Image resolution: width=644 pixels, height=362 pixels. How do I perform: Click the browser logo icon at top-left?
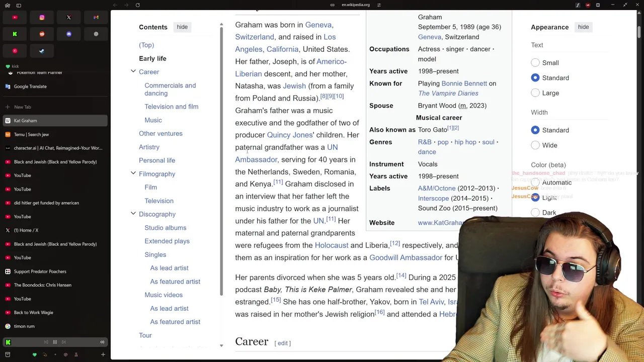tap(7, 5)
